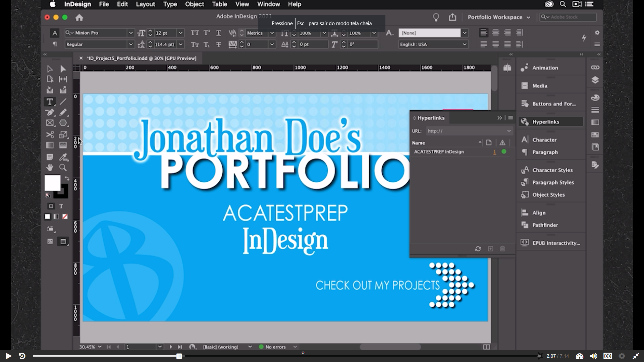The height and width of the screenshot is (362, 644).
Task: Select the Hand tool
Action: [x=50, y=167]
